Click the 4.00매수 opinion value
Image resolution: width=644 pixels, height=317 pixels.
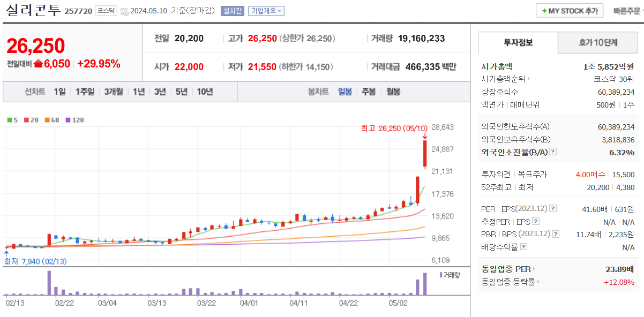[590, 175]
